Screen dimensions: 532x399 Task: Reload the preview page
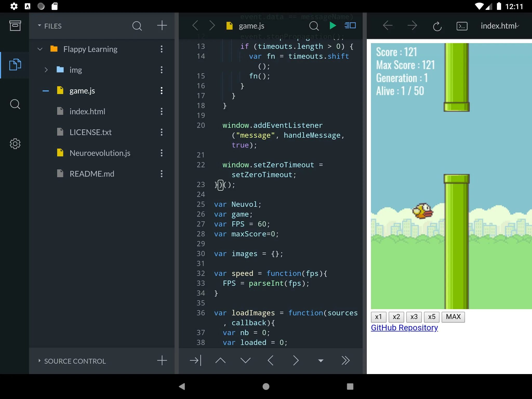tap(437, 26)
